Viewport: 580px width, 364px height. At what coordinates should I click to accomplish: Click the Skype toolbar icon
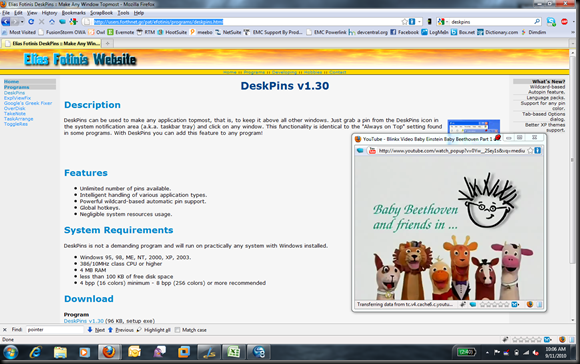[551, 22]
